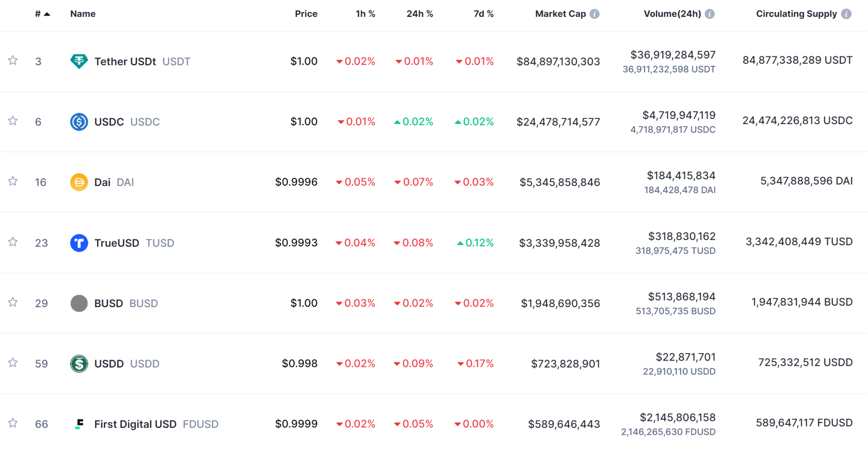The height and width of the screenshot is (453, 868).
Task: Add Tether USDt to watchlist star
Action: pyautogui.click(x=13, y=60)
